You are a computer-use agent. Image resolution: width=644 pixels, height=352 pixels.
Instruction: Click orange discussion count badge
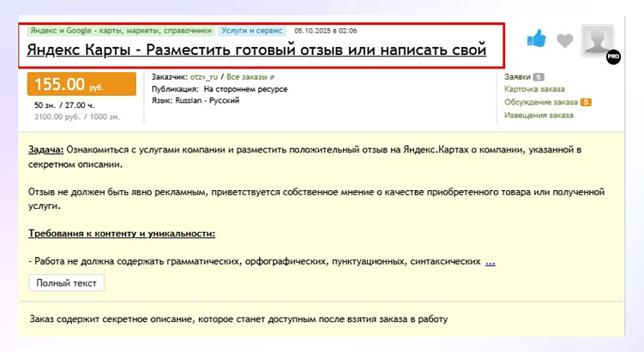tap(586, 102)
